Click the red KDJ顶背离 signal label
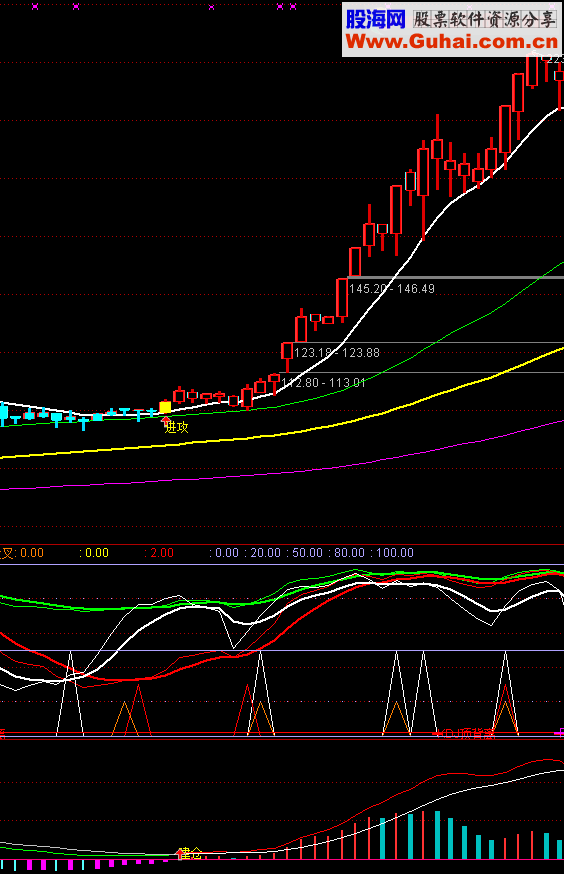The width and height of the screenshot is (564, 874). point(464,733)
